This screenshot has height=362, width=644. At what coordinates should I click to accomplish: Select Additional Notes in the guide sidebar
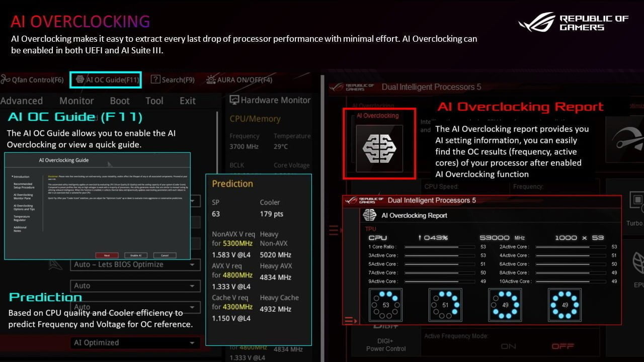point(20,229)
